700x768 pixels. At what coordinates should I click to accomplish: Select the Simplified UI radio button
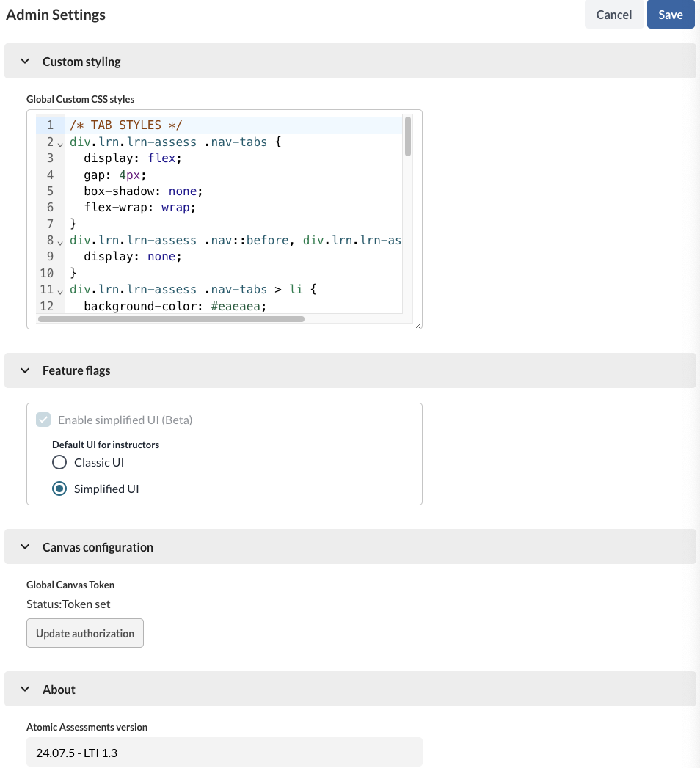tap(59, 488)
